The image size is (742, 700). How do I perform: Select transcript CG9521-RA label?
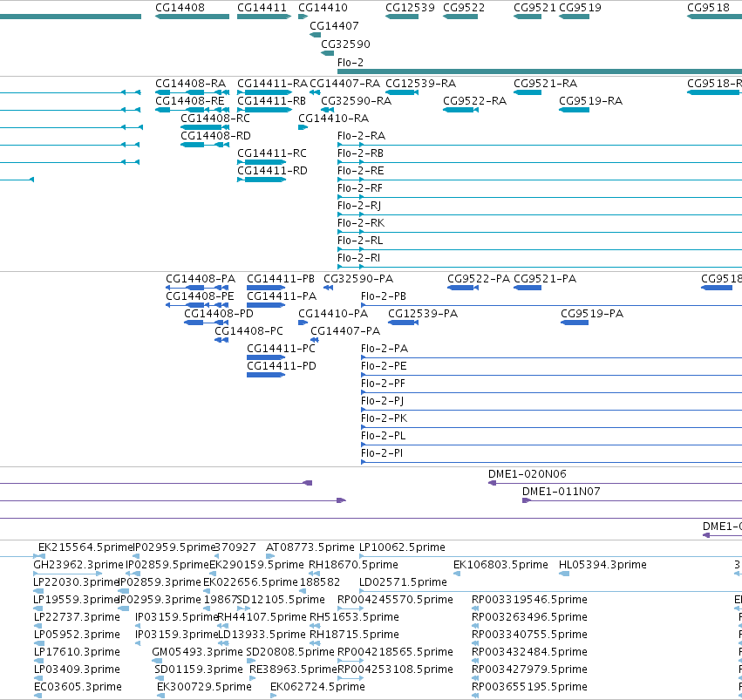point(546,83)
